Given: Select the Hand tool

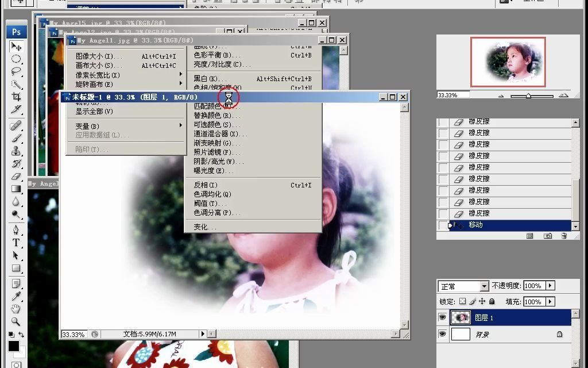Looking at the screenshot, I should pos(16,308).
